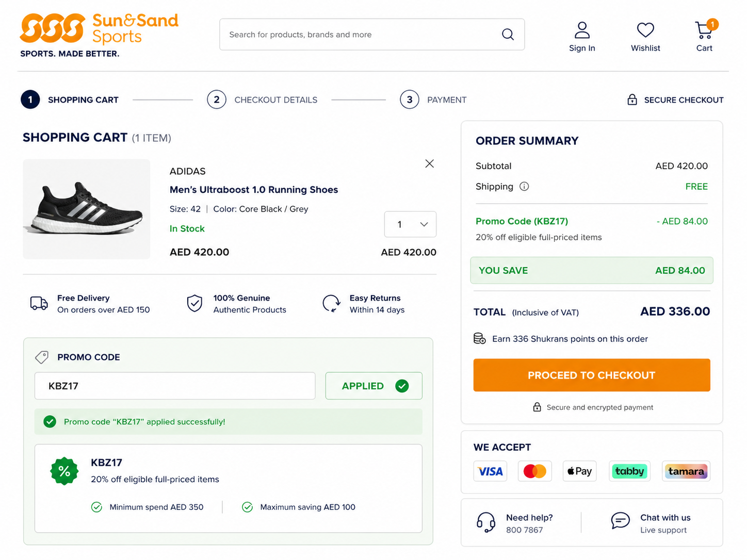The image size is (747, 560).
Task: Select the Shopping Cart step 1
Action: (70, 100)
